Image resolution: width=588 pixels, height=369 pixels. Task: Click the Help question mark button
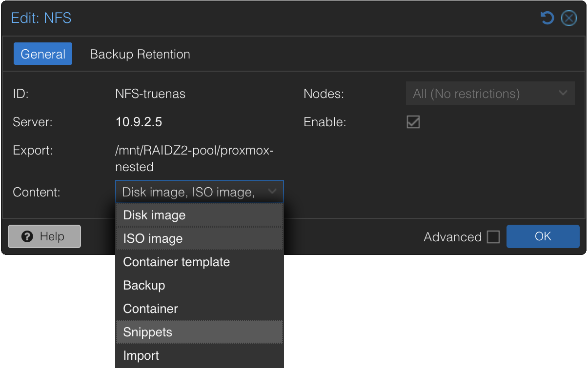[x=44, y=236]
